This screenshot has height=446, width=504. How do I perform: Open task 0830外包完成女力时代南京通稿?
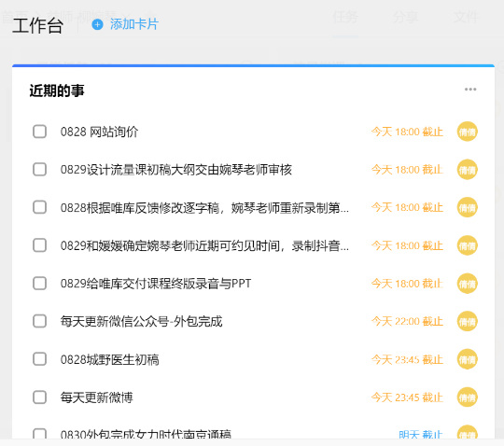click(x=146, y=435)
